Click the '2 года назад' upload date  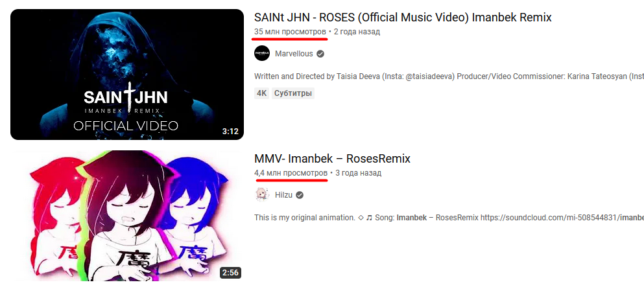click(x=357, y=32)
